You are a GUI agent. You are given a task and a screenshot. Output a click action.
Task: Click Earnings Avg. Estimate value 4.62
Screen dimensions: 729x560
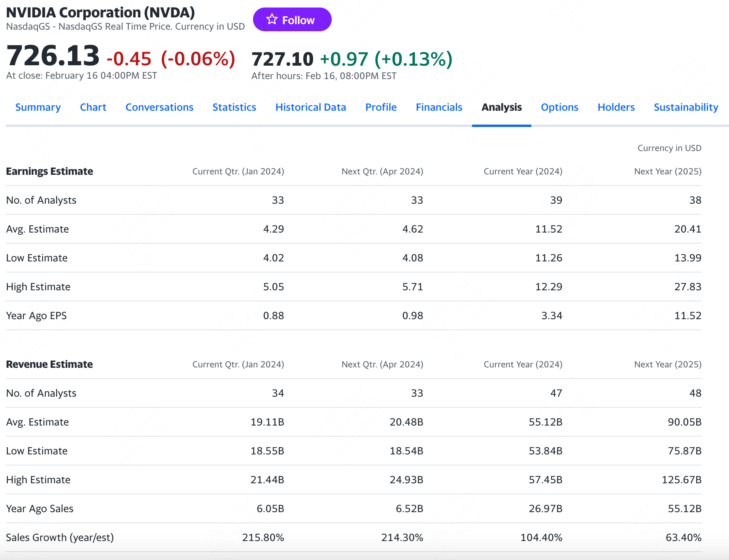pyautogui.click(x=413, y=229)
